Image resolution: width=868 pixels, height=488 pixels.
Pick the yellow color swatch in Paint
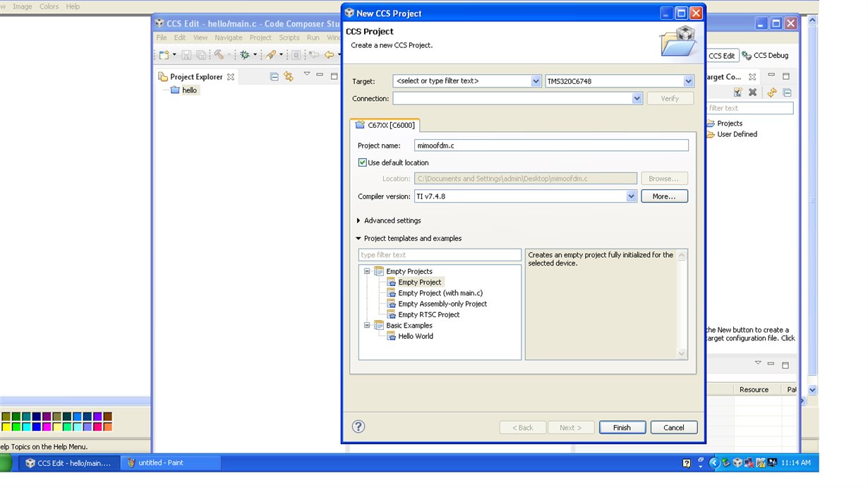point(6,427)
